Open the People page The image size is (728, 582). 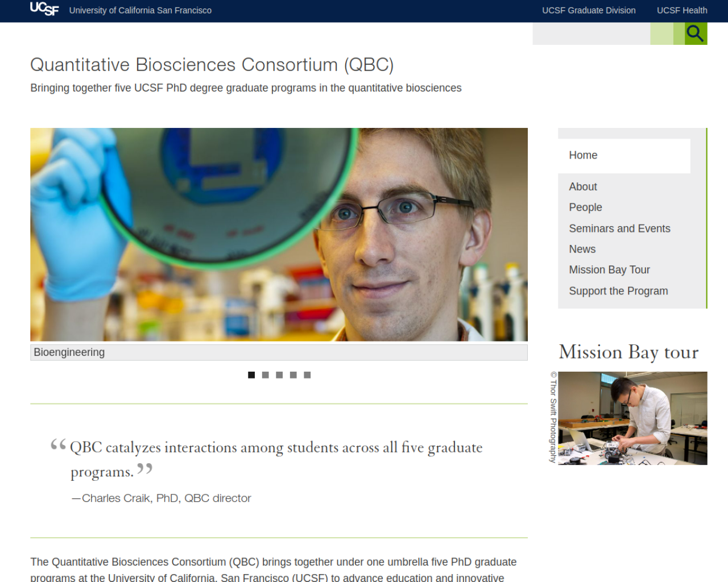[585, 207]
